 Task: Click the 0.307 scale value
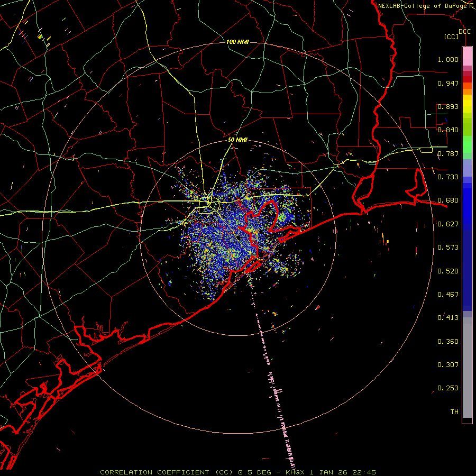tap(448, 365)
